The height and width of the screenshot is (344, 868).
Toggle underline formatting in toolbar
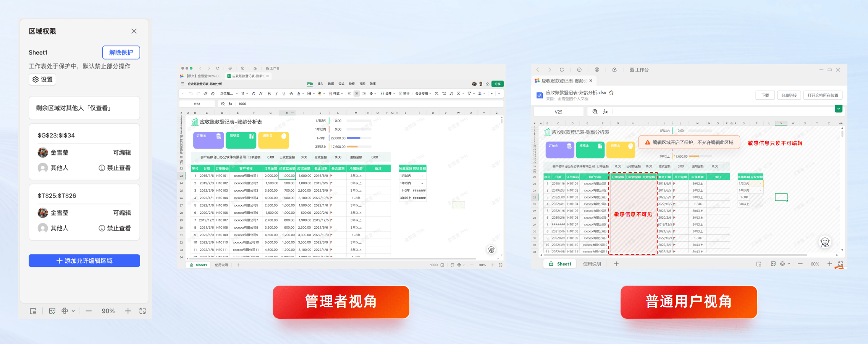click(x=284, y=94)
